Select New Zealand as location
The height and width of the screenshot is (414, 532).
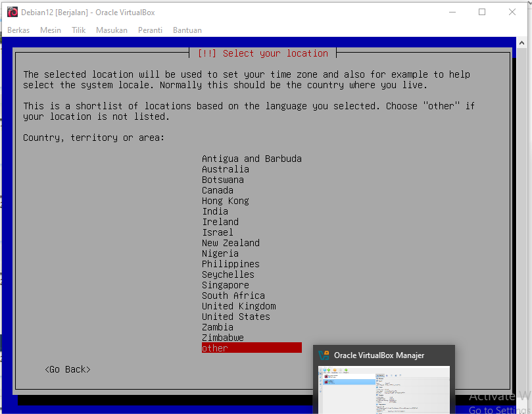pos(230,243)
